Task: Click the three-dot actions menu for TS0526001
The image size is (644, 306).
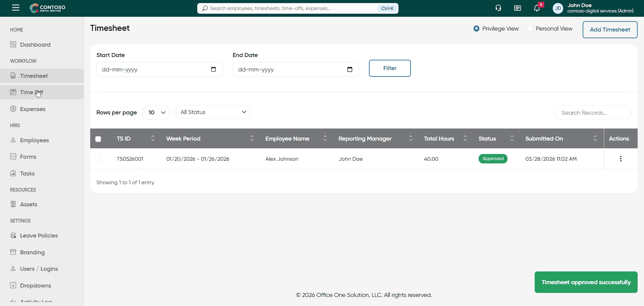Action: click(x=621, y=159)
